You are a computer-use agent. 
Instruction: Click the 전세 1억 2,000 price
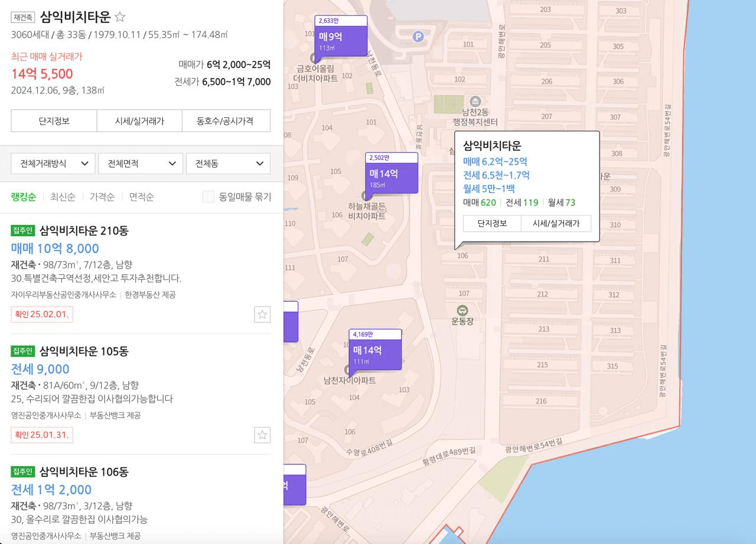point(51,490)
